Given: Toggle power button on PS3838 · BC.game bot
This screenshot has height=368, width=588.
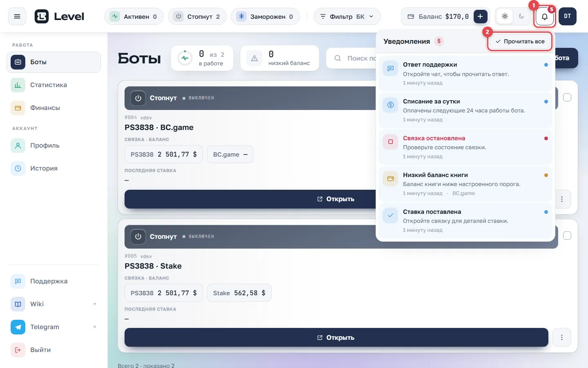Looking at the screenshot, I should 138,98.
